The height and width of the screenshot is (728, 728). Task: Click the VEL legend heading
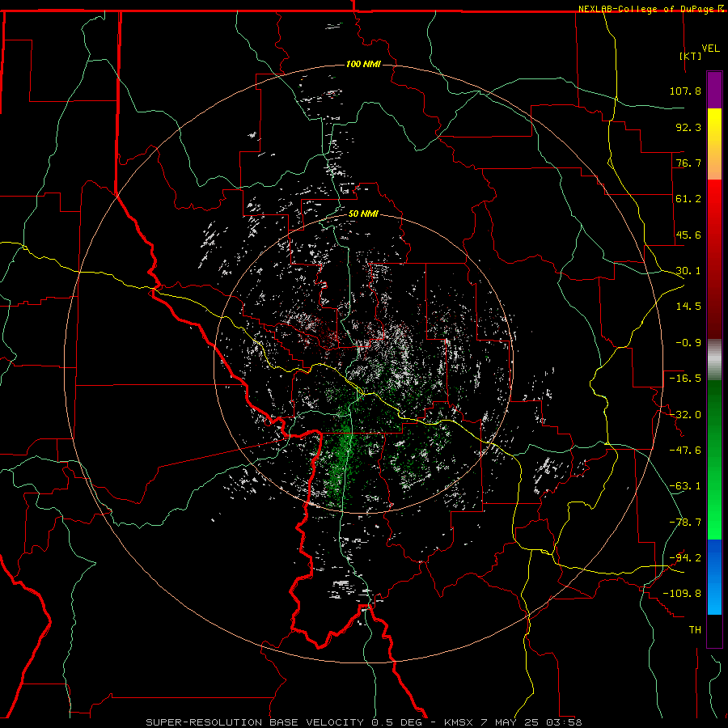(710, 49)
